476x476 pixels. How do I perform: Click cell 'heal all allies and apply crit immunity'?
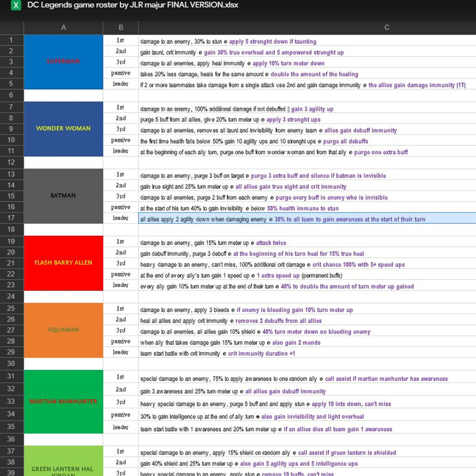pos(307,319)
